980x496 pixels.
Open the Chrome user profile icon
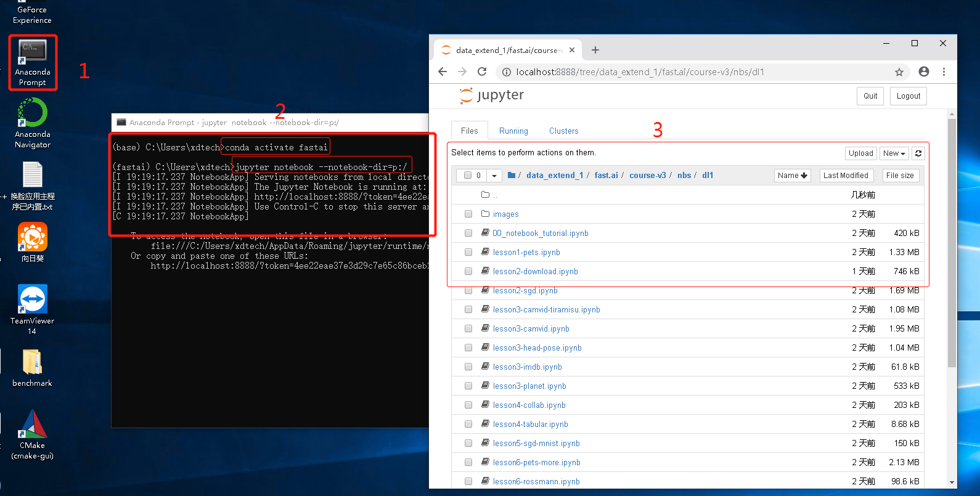pos(923,72)
